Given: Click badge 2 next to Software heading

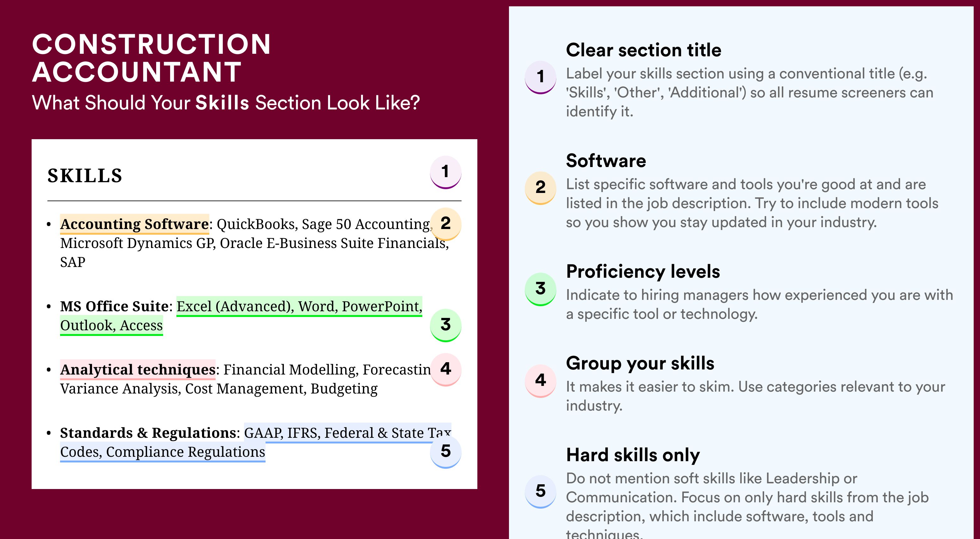Looking at the screenshot, I should (541, 188).
